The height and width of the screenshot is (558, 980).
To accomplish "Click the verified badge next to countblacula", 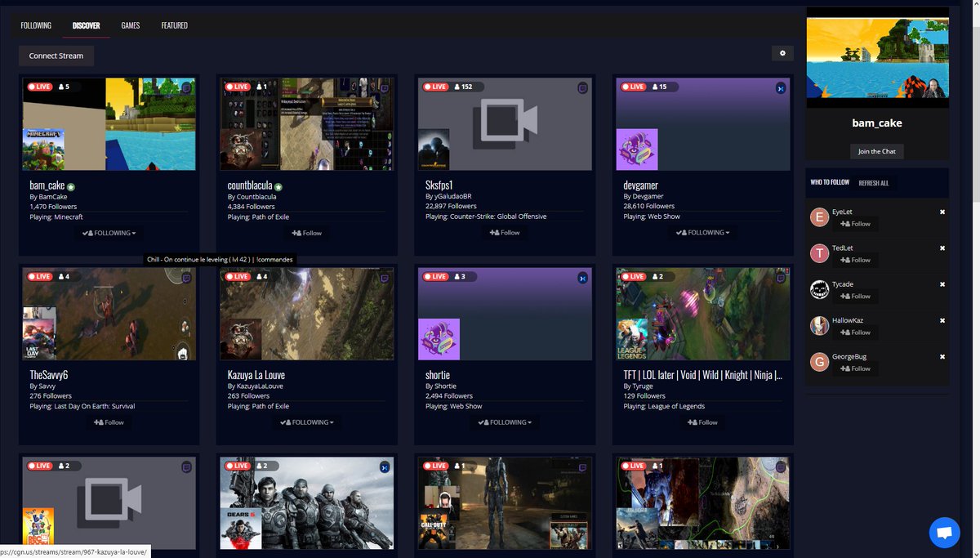I will (278, 186).
